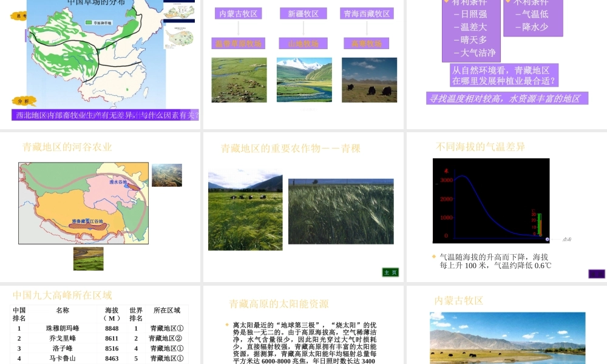Click the dark purple home button on the 气温差异 slide
This screenshot has height=364, width=607.
pyautogui.click(x=597, y=274)
